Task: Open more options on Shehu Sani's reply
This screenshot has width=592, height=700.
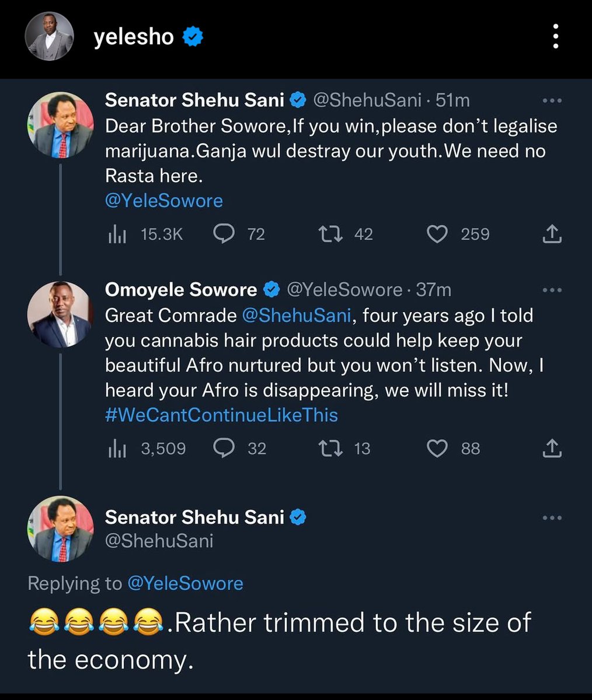Action: tap(552, 517)
